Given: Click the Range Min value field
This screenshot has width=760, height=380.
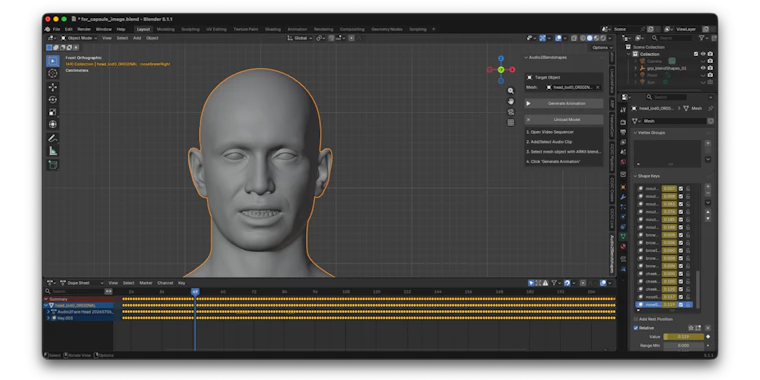Looking at the screenshot, I should click(683, 346).
